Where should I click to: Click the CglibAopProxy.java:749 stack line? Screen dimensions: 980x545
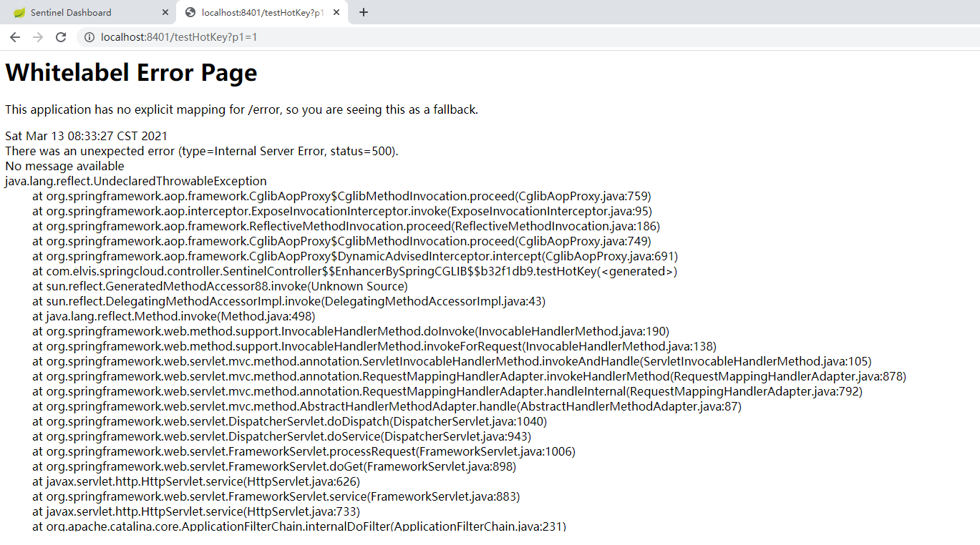coord(341,241)
